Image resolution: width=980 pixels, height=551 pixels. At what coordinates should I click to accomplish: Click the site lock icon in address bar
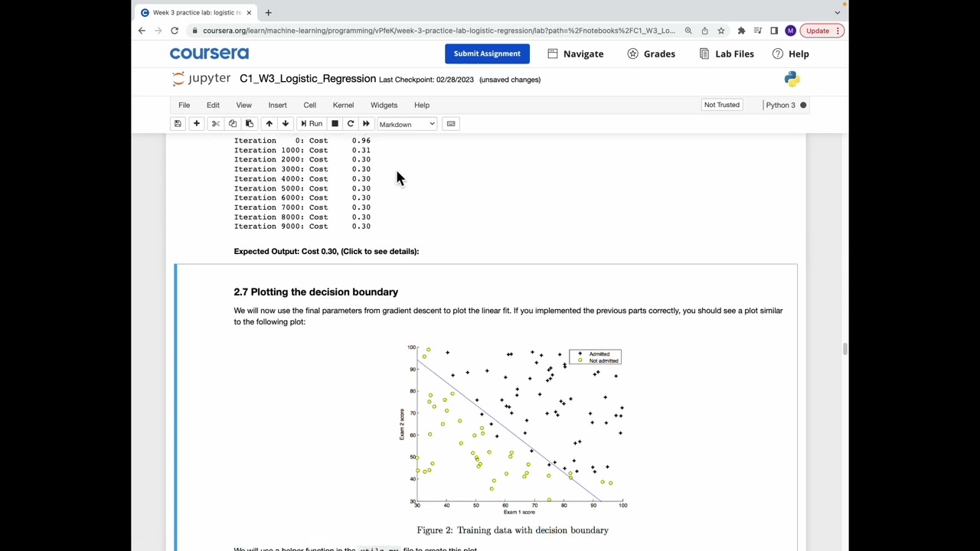[x=196, y=31]
